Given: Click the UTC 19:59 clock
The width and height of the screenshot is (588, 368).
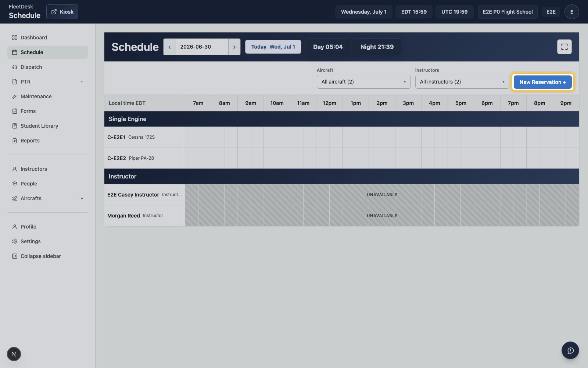Looking at the screenshot, I should point(454,12).
